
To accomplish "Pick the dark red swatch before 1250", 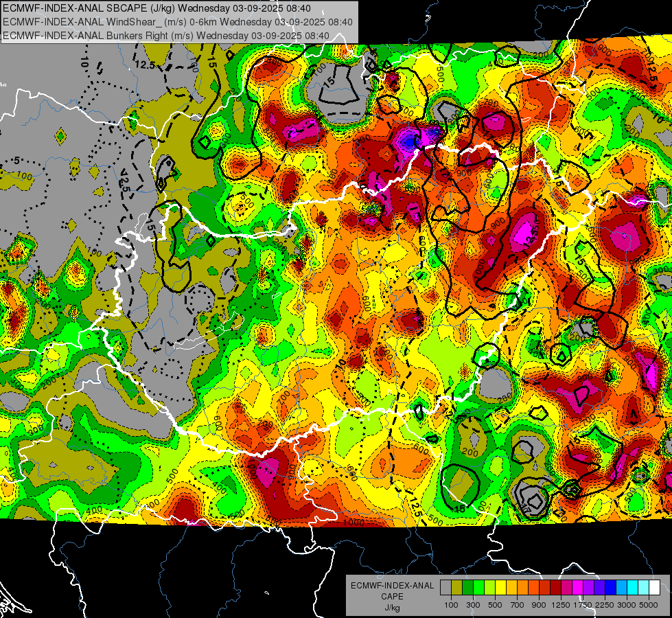I will pos(555,588).
